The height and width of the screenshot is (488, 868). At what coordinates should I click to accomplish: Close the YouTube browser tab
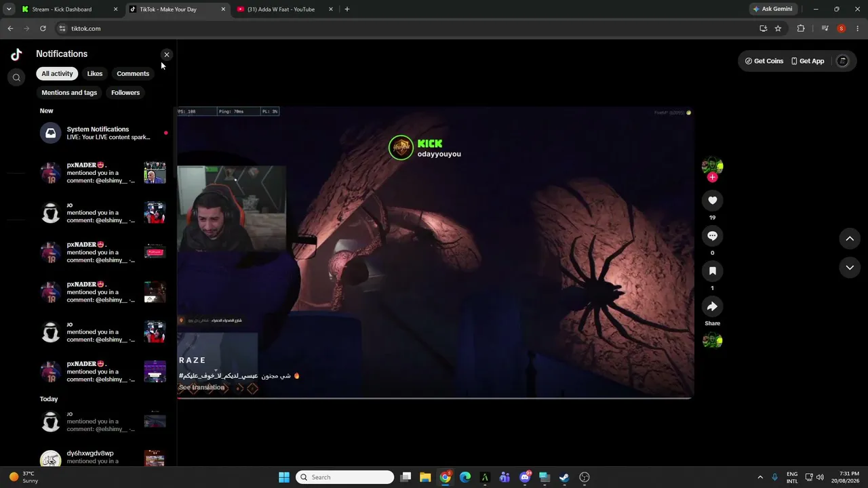pyautogui.click(x=331, y=9)
